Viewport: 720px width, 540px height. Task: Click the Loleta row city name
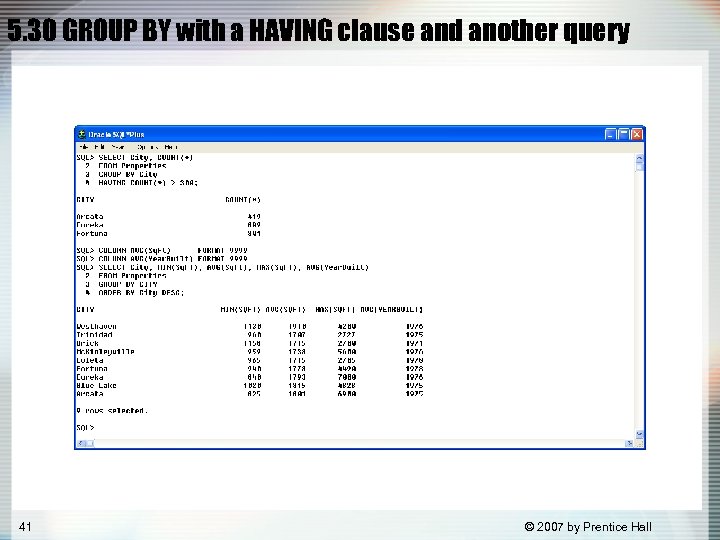90,360
